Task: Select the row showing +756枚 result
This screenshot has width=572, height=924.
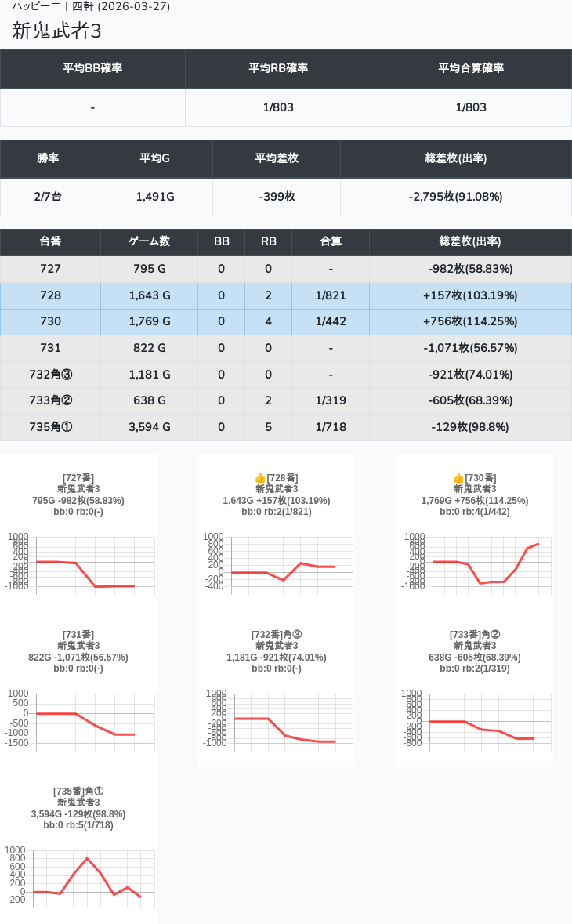Action: click(470, 322)
